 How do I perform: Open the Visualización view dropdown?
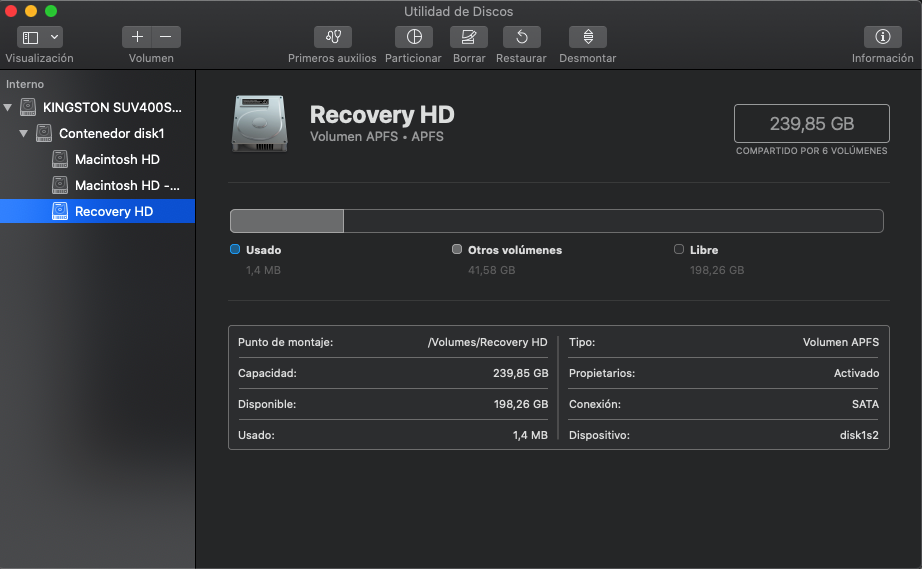pos(40,37)
